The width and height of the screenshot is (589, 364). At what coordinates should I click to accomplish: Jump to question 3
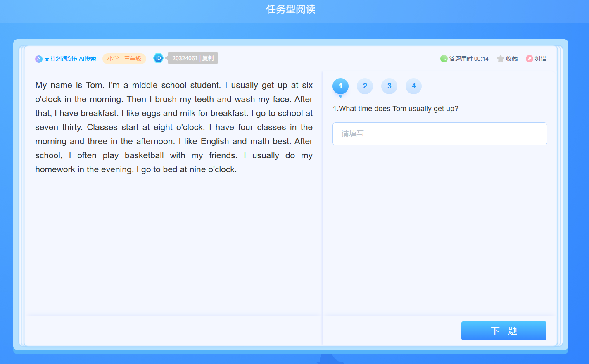[389, 86]
